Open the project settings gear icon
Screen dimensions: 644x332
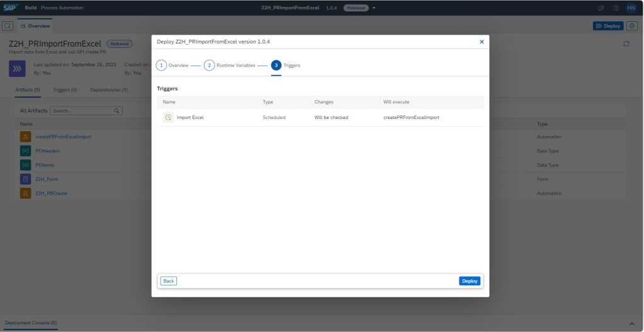(632, 26)
